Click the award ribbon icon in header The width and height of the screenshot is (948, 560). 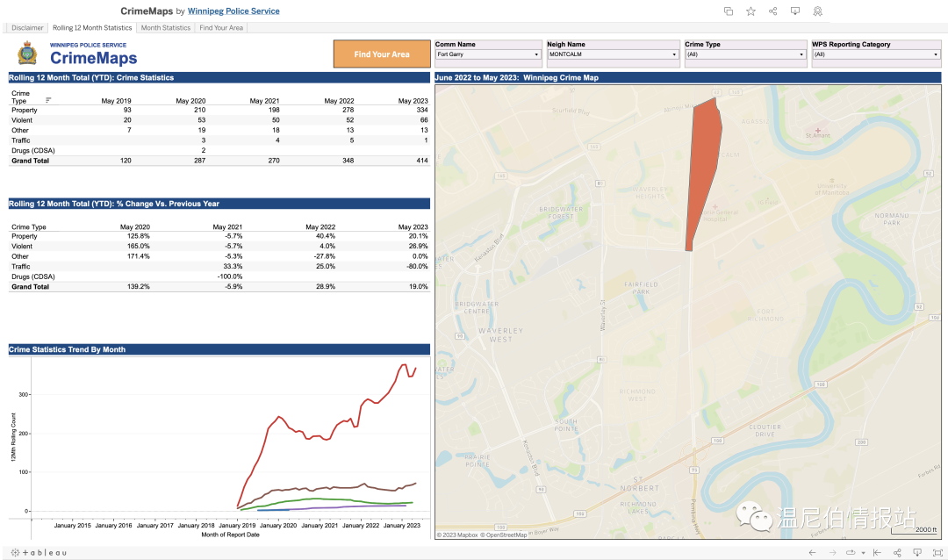click(x=817, y=11)
